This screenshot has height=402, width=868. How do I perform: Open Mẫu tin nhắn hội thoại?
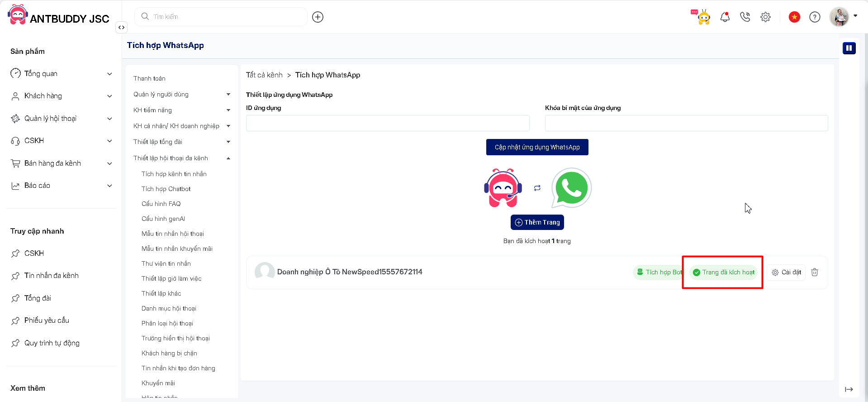click(173, 234)
